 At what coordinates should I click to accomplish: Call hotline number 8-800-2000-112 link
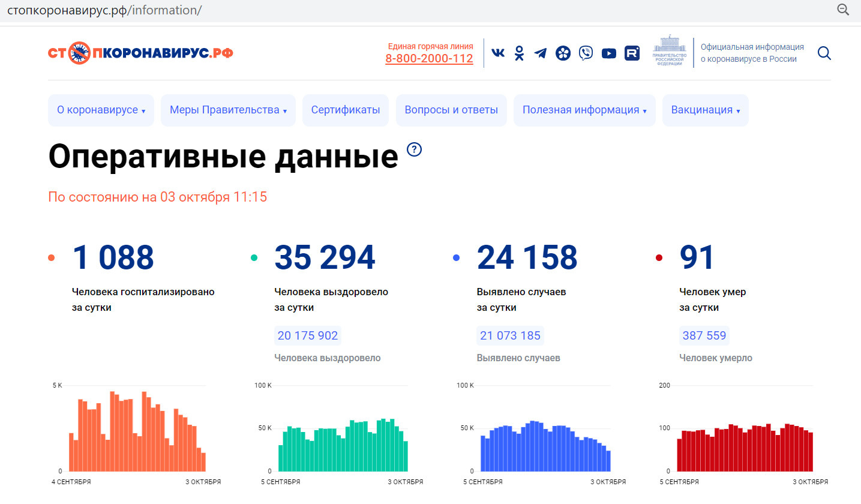tap(429, 59)
